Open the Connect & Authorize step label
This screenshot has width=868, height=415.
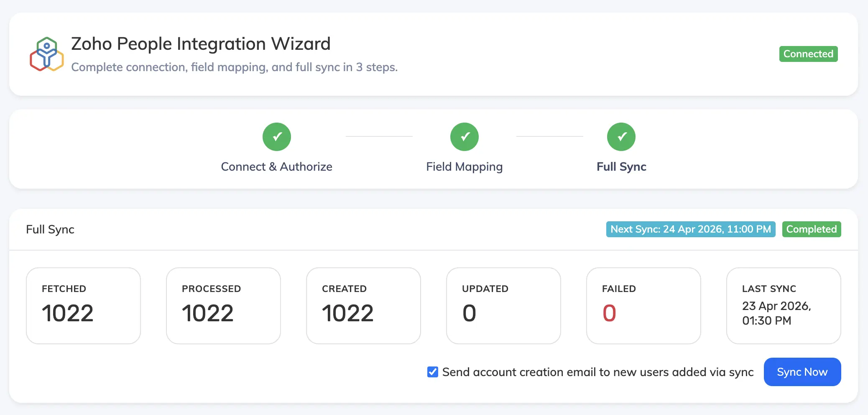click(x=277, y=167)
